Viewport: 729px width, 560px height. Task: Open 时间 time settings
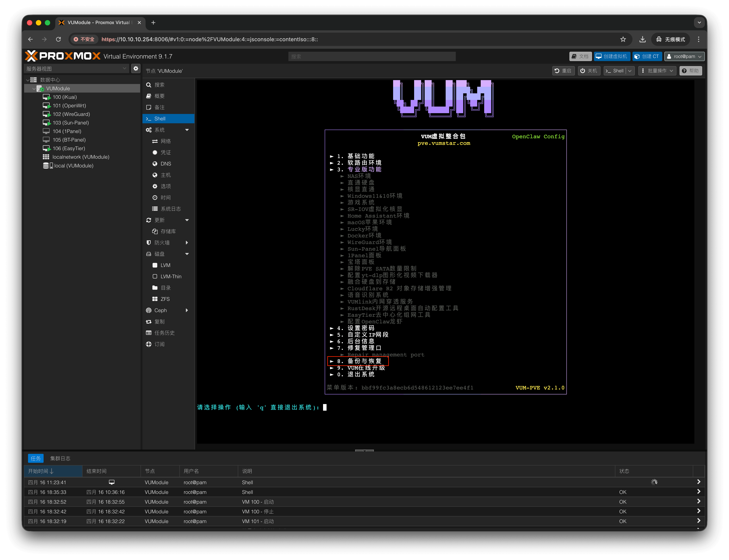click(168, 198)
